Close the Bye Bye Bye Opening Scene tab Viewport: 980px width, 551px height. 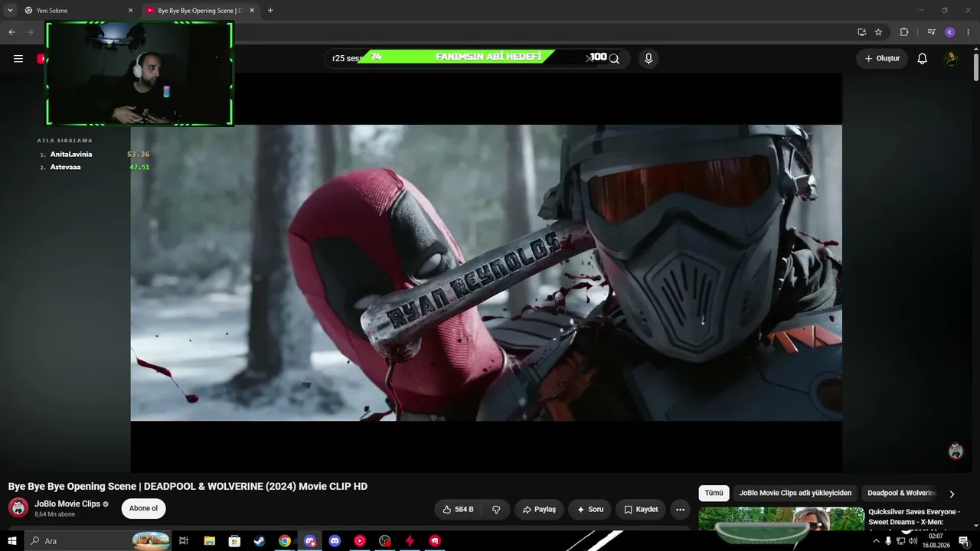(x=252, y=11)
